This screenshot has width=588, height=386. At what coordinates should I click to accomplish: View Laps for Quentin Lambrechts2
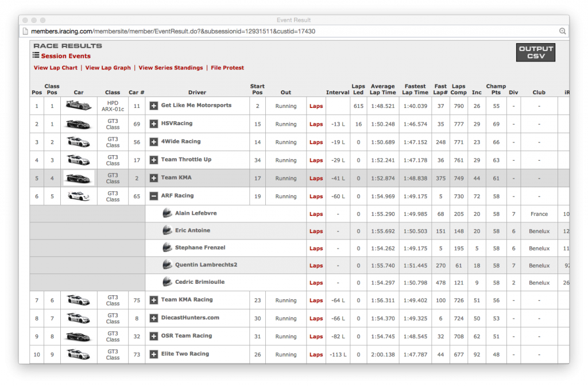pyautogui.click(x=316, y=265)
